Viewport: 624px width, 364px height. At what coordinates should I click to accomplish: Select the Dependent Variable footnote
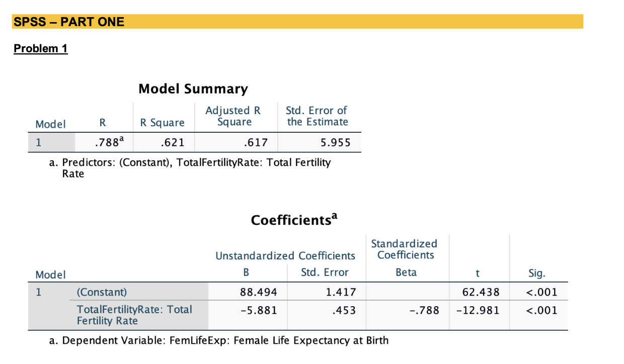pyautogui.click(x=219, y=341)
